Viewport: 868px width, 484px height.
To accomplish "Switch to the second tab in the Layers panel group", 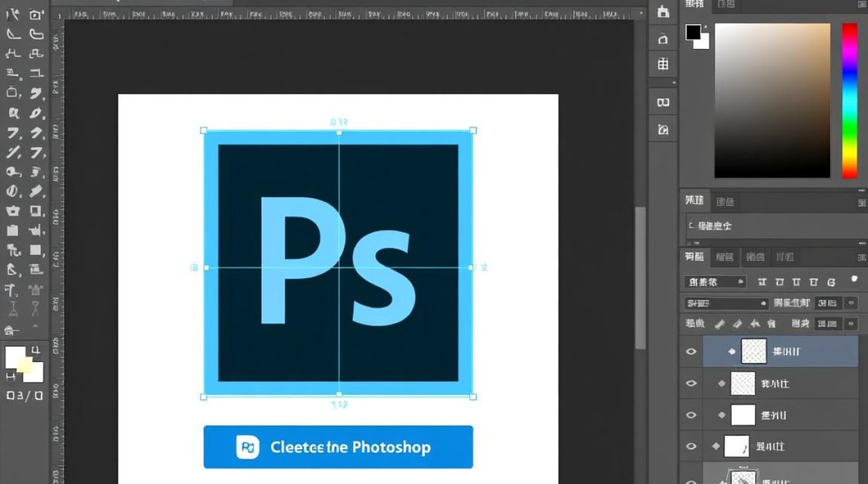I will [x=725, y=257].
